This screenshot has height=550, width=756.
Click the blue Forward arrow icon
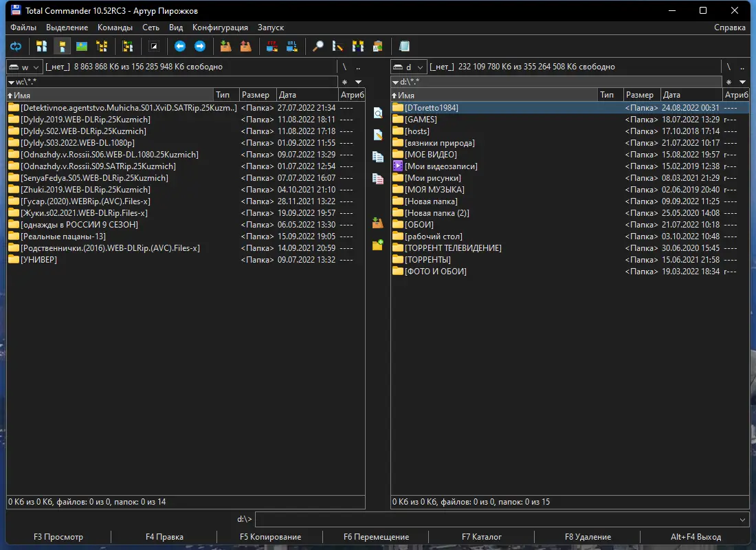coord(200,46)
